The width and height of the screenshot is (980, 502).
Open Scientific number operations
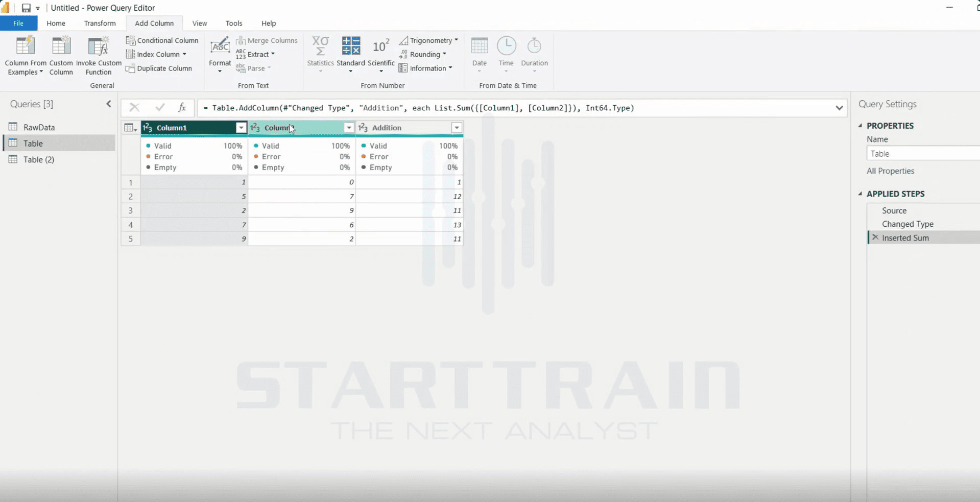tap(381, 55)
